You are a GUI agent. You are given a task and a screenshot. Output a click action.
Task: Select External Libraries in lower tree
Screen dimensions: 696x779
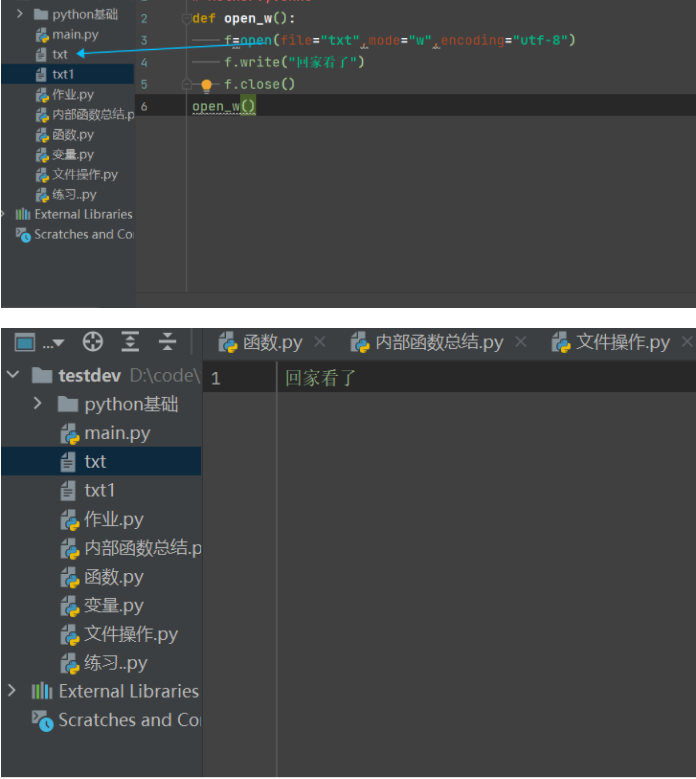pyautogui.click(x=115, y=691)
